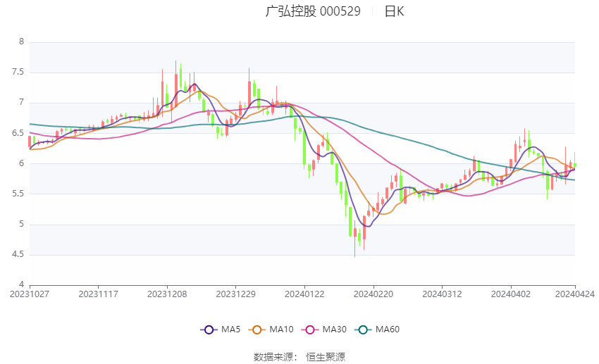Click the 20240220 x-axis date label

pyautogui.click(x=373, y=294)
